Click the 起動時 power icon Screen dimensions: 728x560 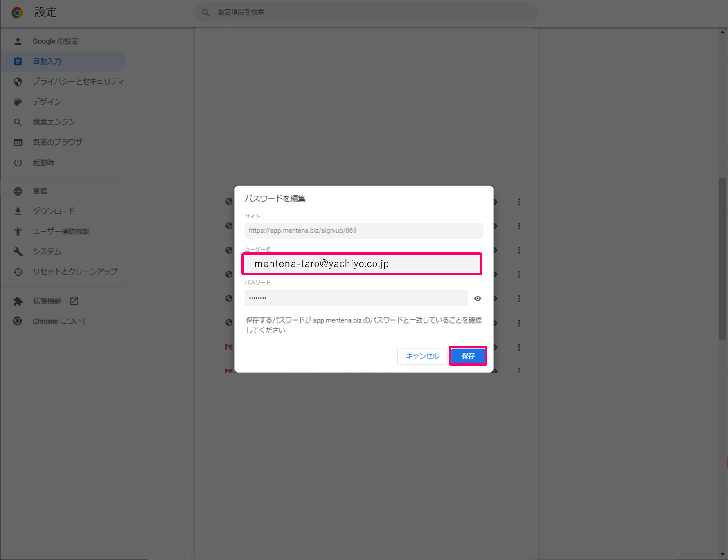(x=18, y=162)
